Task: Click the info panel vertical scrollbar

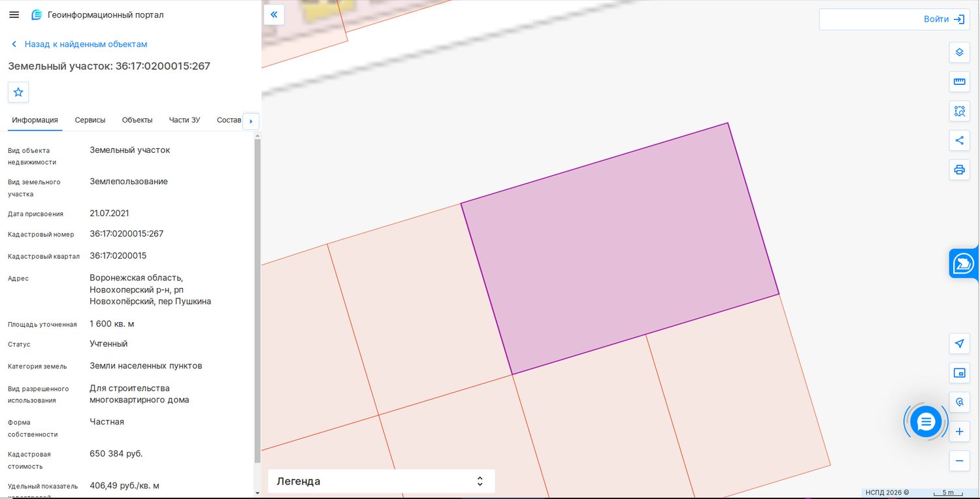Action: tap(257, 300)
